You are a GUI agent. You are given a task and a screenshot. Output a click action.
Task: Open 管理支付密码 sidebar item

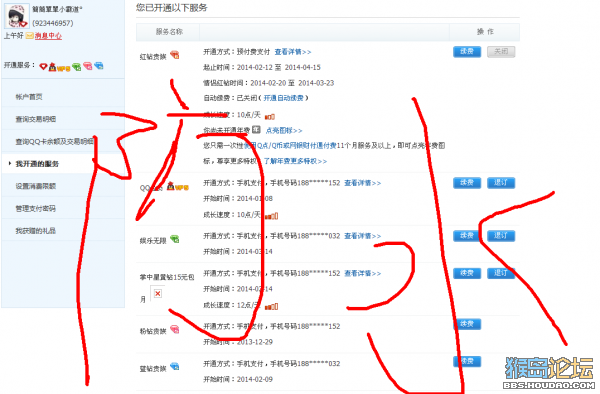tap(36, 208)
